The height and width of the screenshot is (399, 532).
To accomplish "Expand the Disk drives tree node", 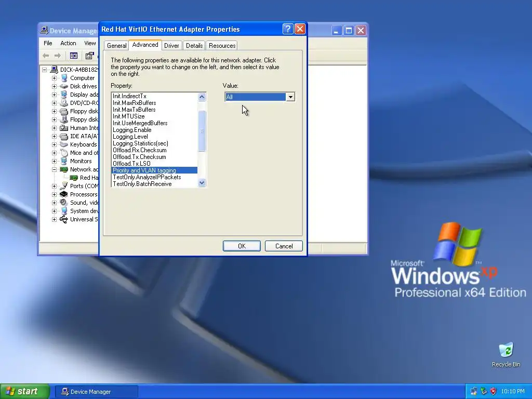I will point(54,86).
